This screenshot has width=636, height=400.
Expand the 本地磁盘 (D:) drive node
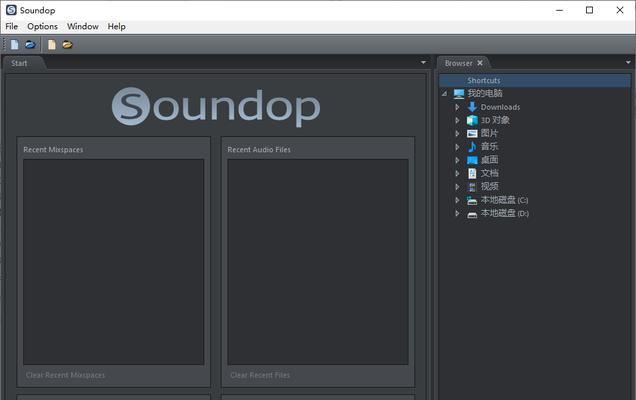[457, 213]
